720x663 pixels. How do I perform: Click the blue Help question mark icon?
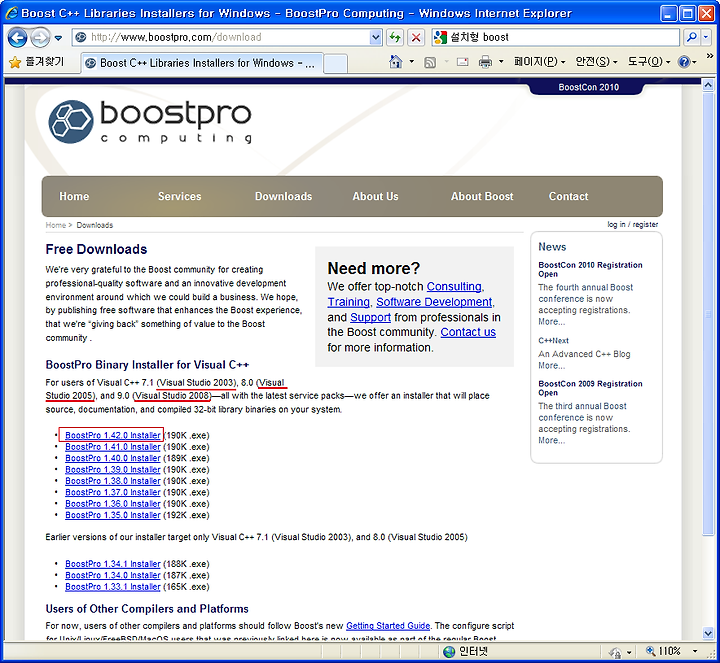pyautogui.click(x=684, y=62)
